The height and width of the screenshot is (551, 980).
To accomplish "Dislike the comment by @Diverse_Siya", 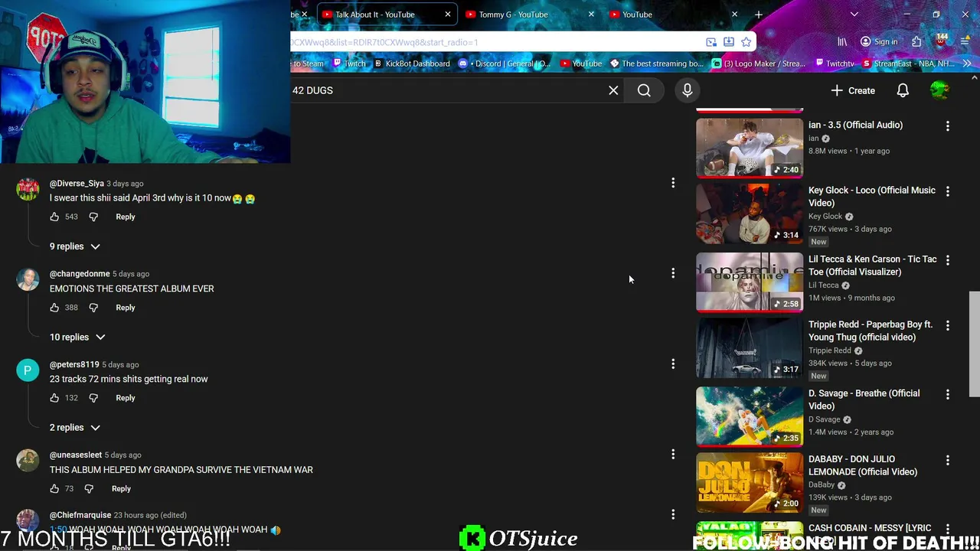I will coord(93,217).
